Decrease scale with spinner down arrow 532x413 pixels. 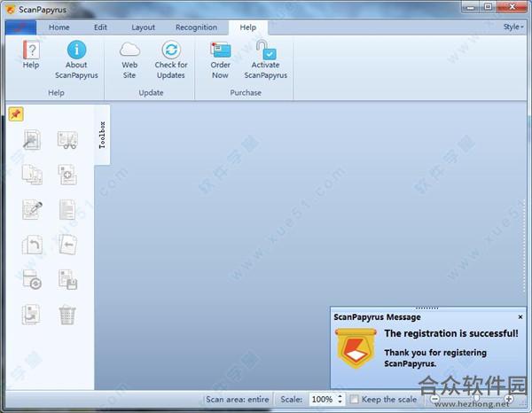point(340,402)
